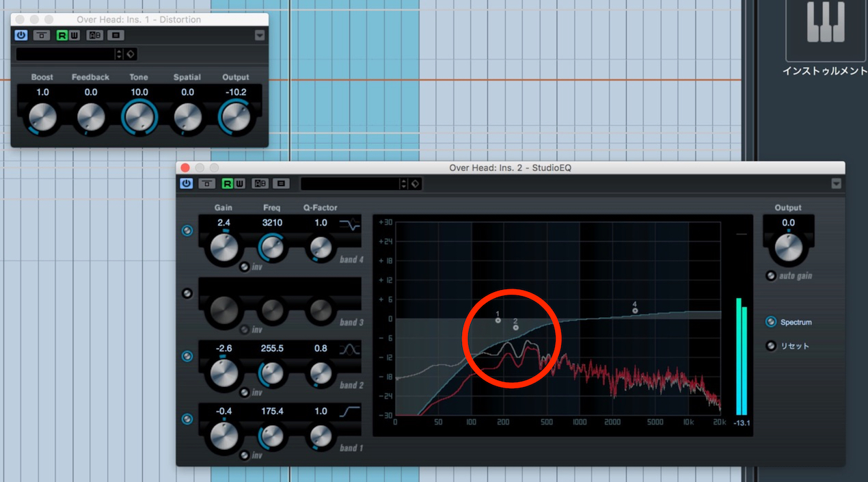Step through Distortion presets with arrows
Image resolution: width=868 pixels, height=482 pixels.
tap(120, 53)
